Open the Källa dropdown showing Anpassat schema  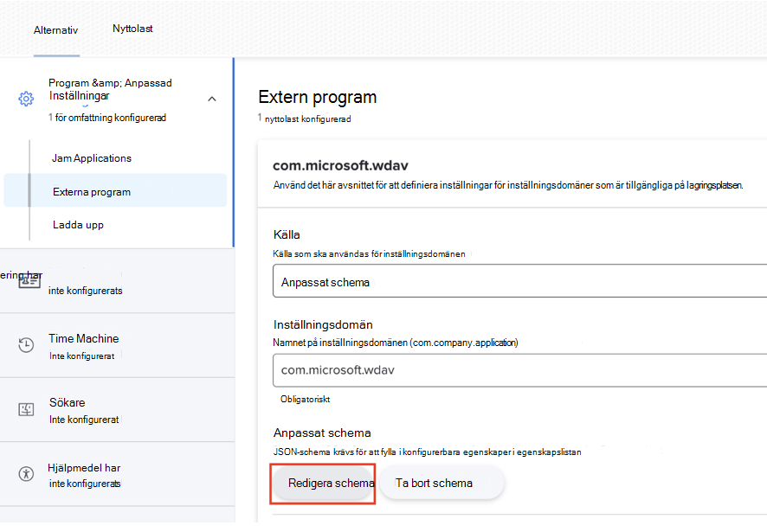[519, 280]
